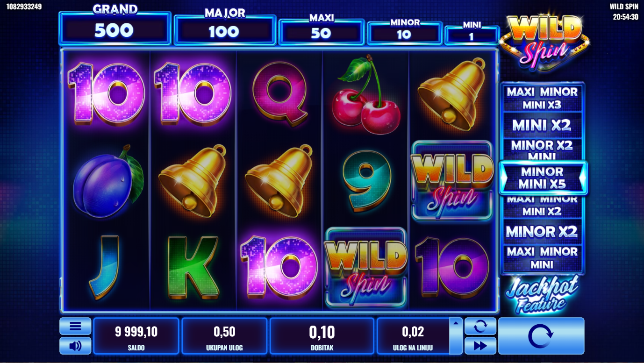Click the Ulog na liniju bet field
Viewport: 644px width, 363px height.
(x=413, y=336)
